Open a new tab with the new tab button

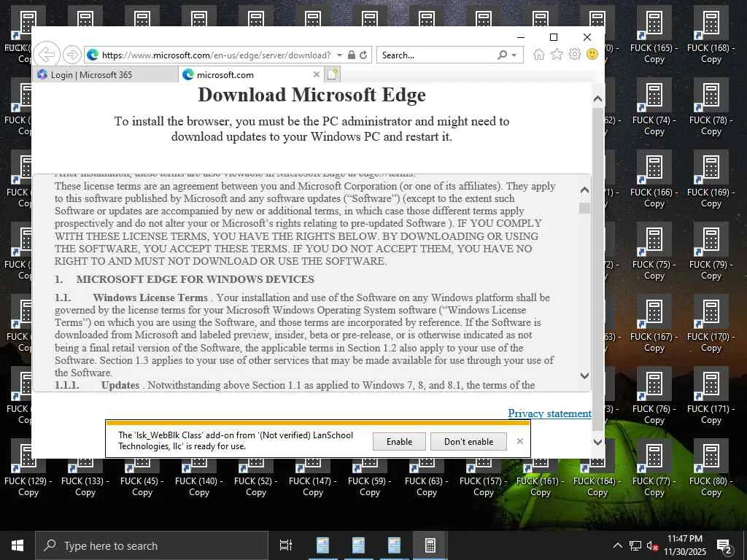coord(333,74)
